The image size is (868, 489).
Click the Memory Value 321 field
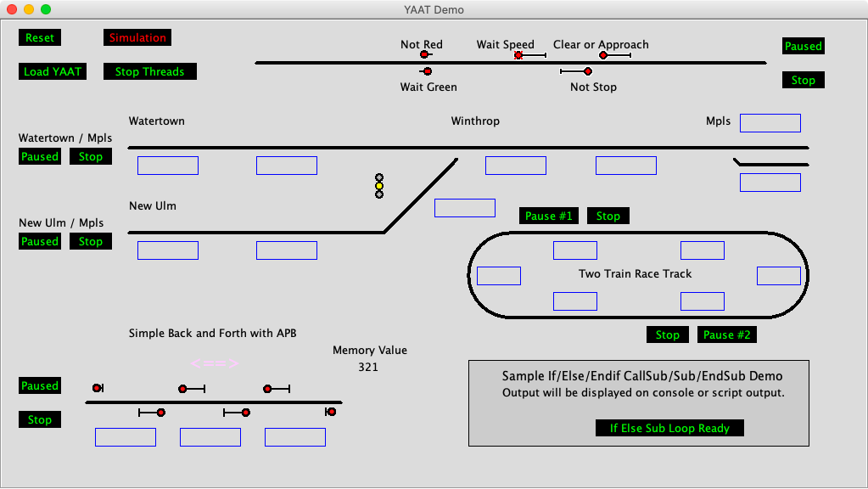point(368,368)
